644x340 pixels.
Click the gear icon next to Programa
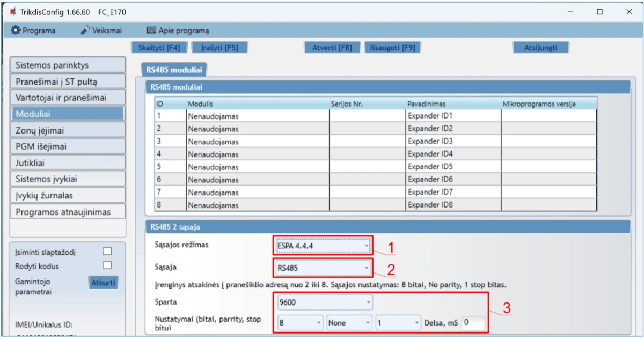click(16, 31)
